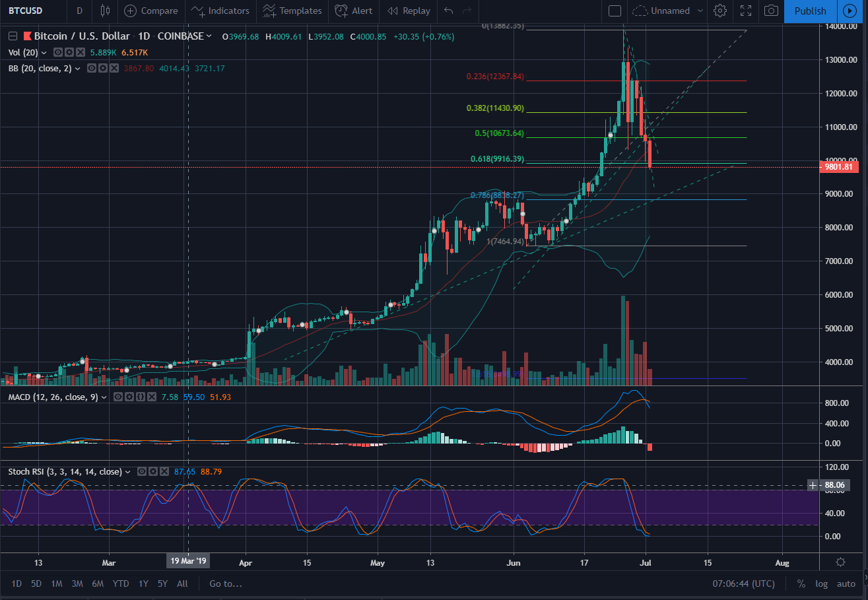Image resolution: width=868 pixels, height=600 pixels.
Task: Remove the MACD indicator
Action: coord(151,397)
